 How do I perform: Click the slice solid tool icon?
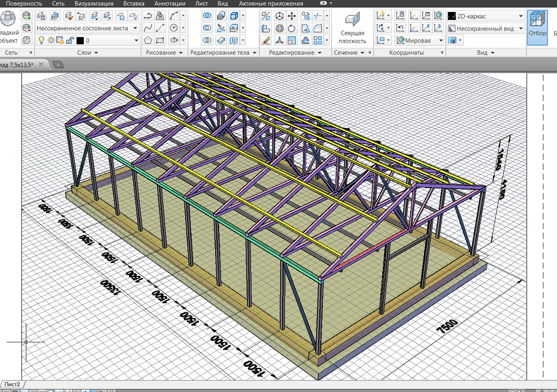coord(221,28)
